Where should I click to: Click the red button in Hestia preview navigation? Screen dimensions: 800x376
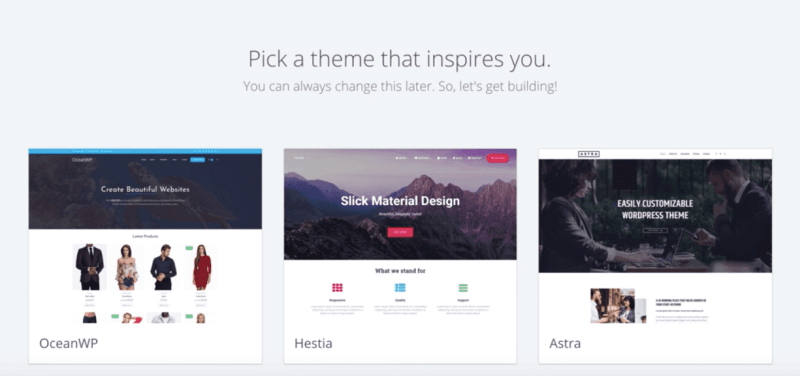(x=497, y=158)
